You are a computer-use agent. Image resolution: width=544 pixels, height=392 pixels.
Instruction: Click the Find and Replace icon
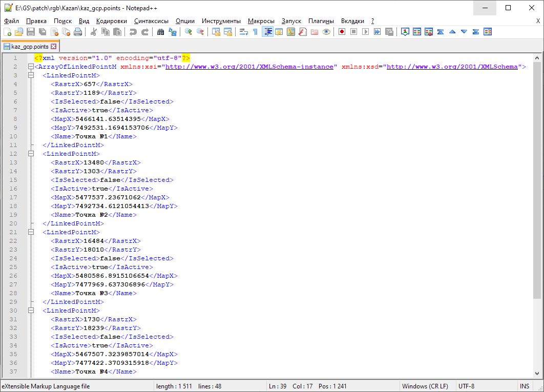tap(173, 32)
